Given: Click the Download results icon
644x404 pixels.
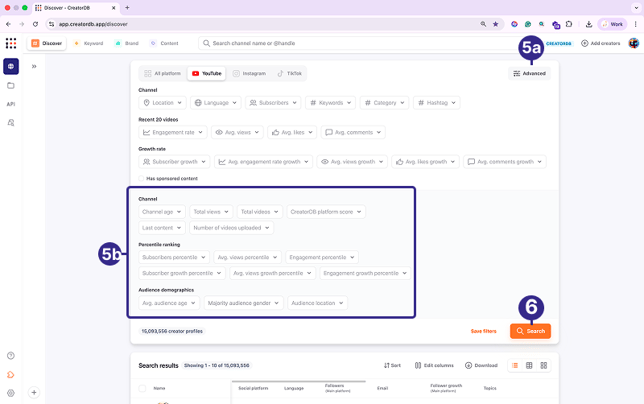Looking at the screenshot, I should 481,365.
